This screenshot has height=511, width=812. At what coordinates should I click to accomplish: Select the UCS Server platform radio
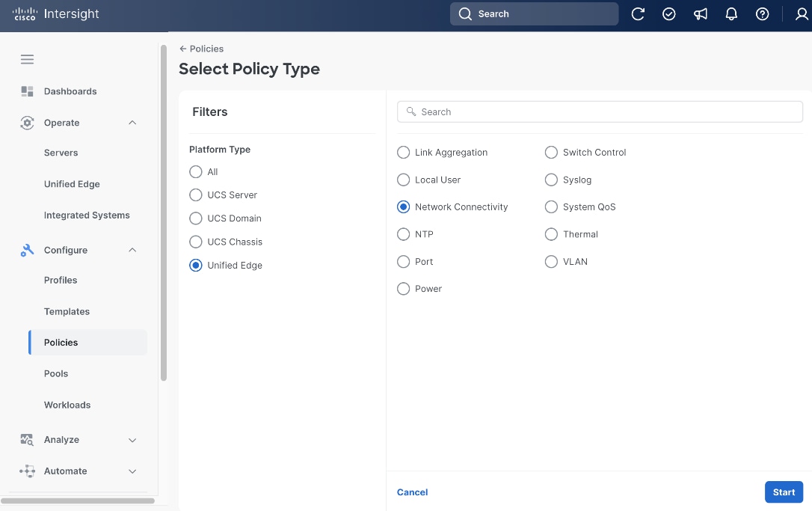coord(196,195)
